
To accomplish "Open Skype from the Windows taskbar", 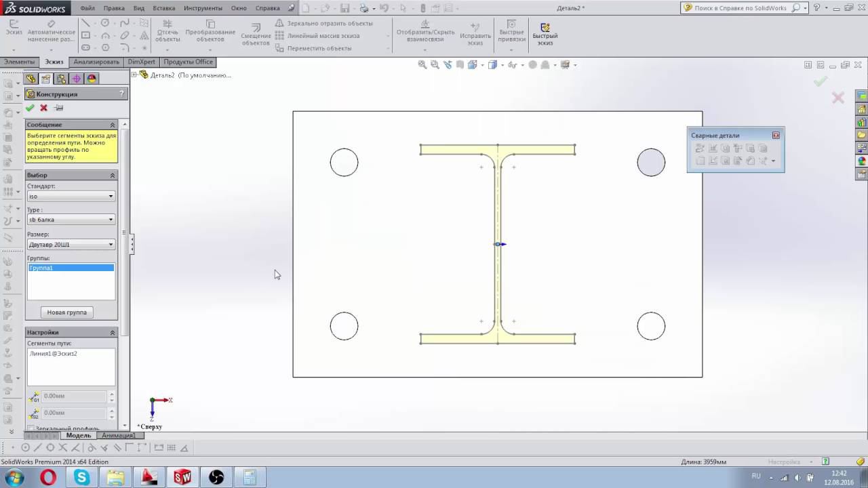I will pyautogui.click(x=82, y=478).
